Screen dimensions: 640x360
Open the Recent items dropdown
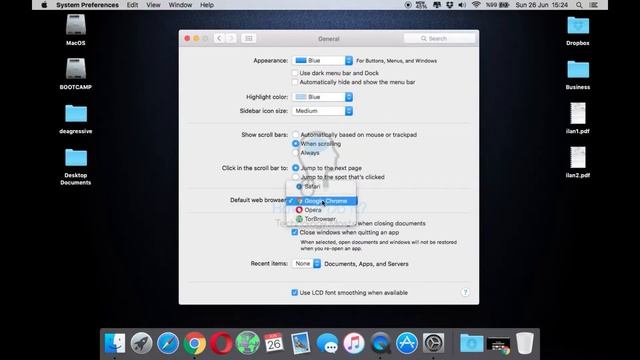coord(307,264)
